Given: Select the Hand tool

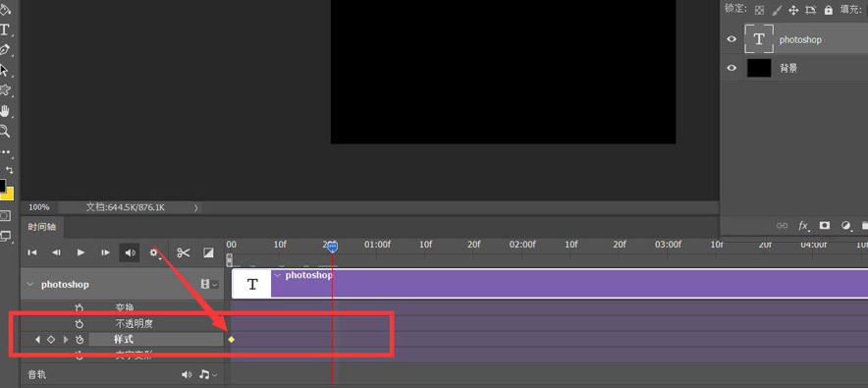Looking at the screenshot, I should 5,111.
